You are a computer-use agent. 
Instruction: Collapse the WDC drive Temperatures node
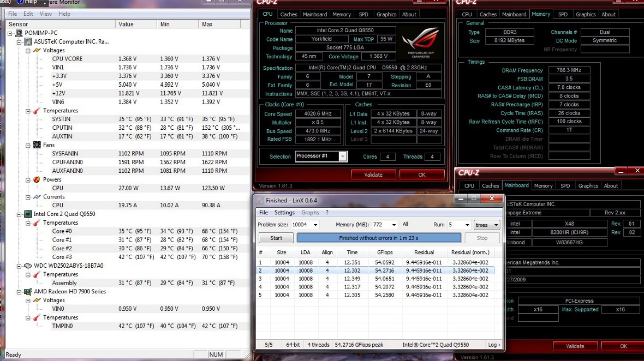28,275
